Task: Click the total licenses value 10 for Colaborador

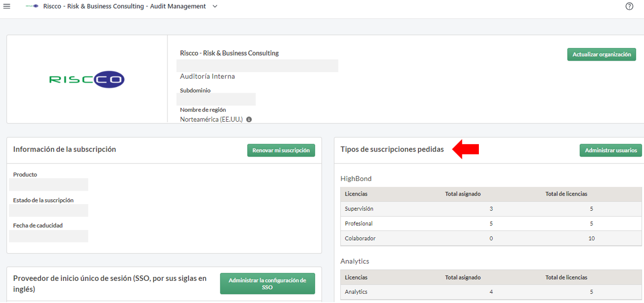Action: (x=591, y=238)
